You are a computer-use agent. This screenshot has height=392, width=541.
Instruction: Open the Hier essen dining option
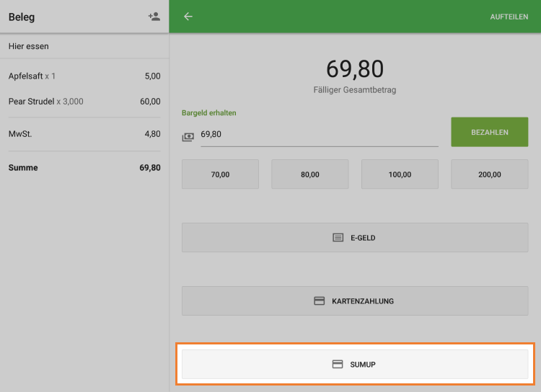pyautogui.click(x=84, y=46)
